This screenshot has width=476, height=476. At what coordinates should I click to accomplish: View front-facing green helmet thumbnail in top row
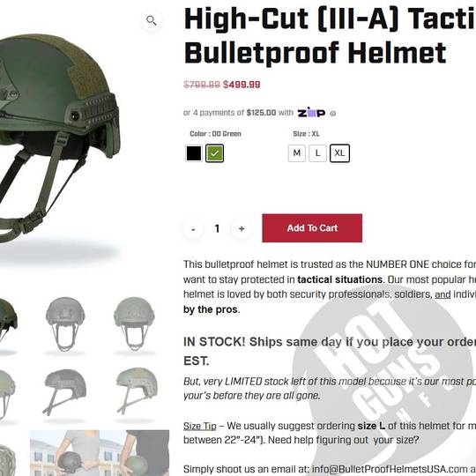(134, 324)
